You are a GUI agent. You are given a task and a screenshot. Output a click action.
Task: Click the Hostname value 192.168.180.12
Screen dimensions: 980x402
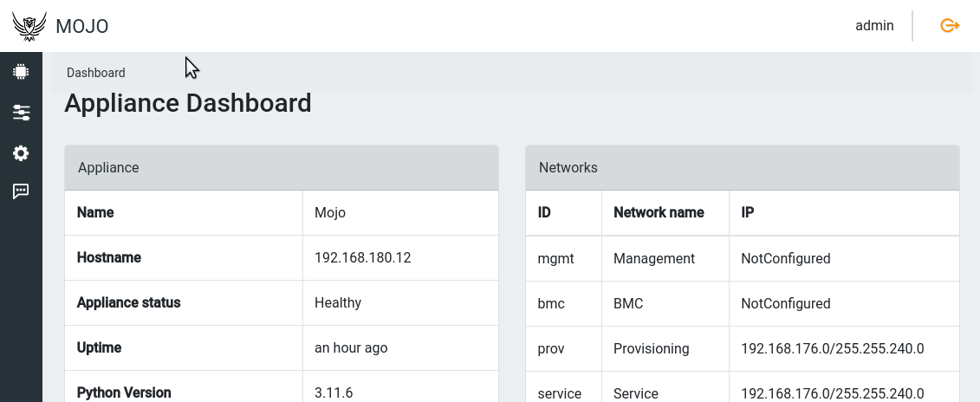pyautogui.click(x=362, y=258)
